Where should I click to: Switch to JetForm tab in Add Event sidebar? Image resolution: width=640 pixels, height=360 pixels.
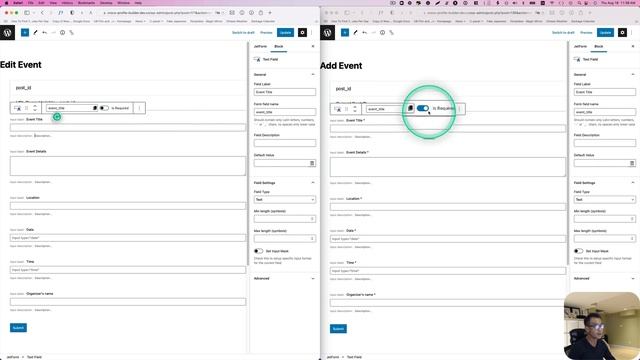580,47
